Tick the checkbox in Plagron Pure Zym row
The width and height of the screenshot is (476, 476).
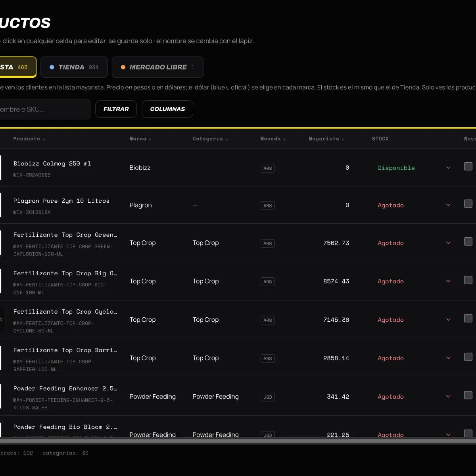[468, 203]
